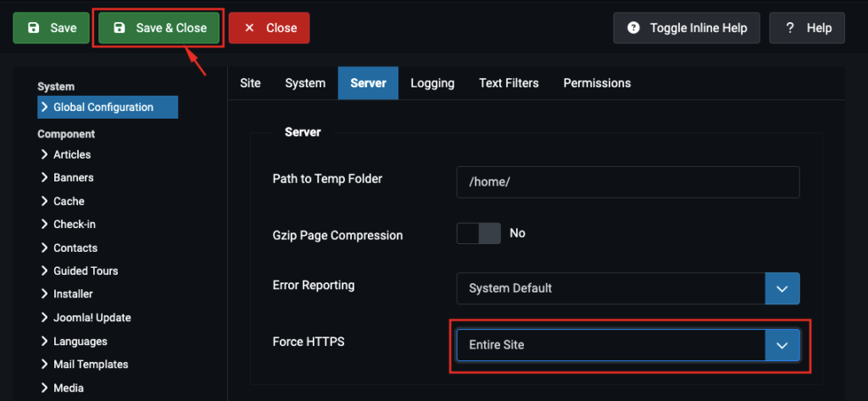868x401 pixels.
Task: Click the X icon on Close button
Action: click(249, 28)
